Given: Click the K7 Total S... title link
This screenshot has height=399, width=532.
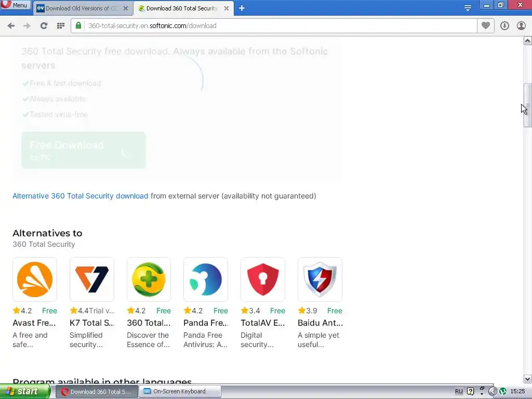Looking at the screenshot, I should pos(92,323).
